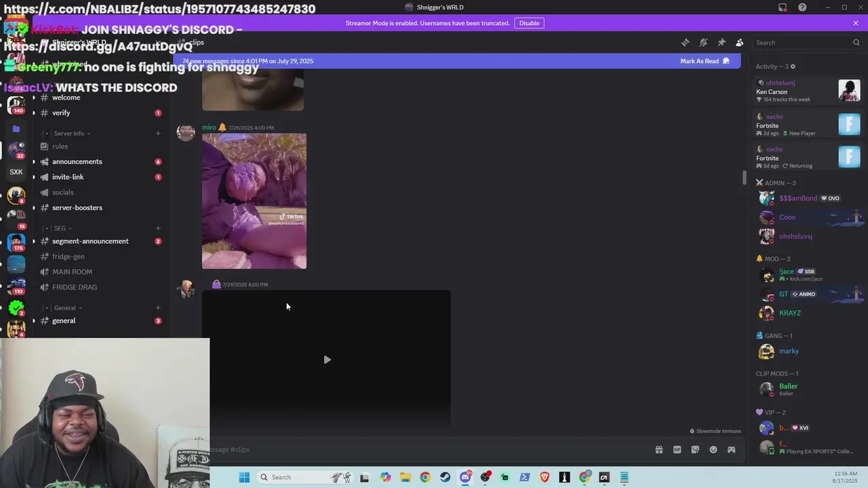Open nacho's Fortnite Returning activity
The width and height of the screenshot is (868, 488).
[x=808, y=157]
